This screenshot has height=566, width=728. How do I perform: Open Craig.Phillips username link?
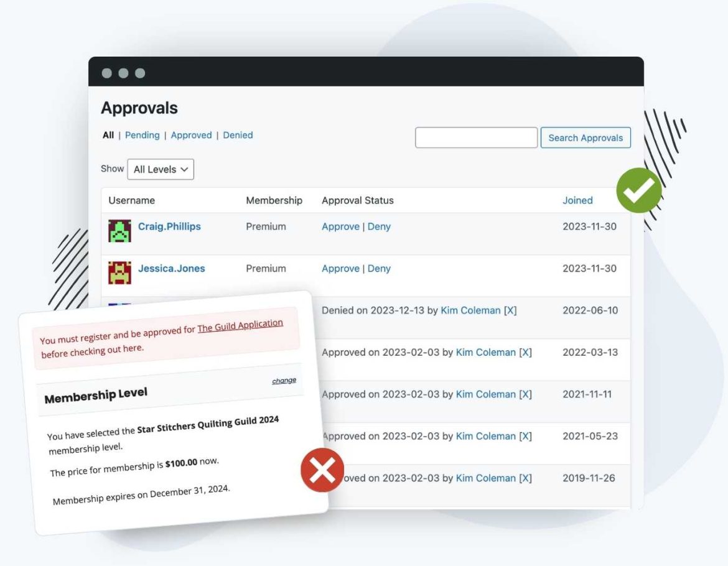pyautogui.click(x=169, y=226)
